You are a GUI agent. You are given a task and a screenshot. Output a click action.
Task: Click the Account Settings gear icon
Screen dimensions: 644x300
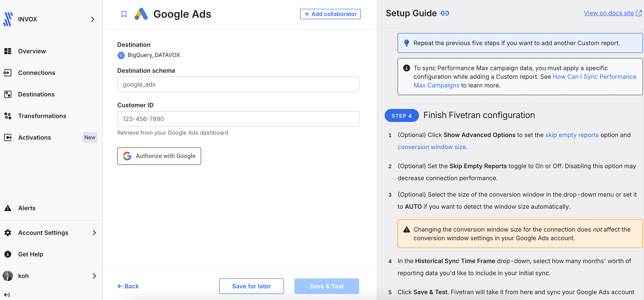tap(8, 233)
